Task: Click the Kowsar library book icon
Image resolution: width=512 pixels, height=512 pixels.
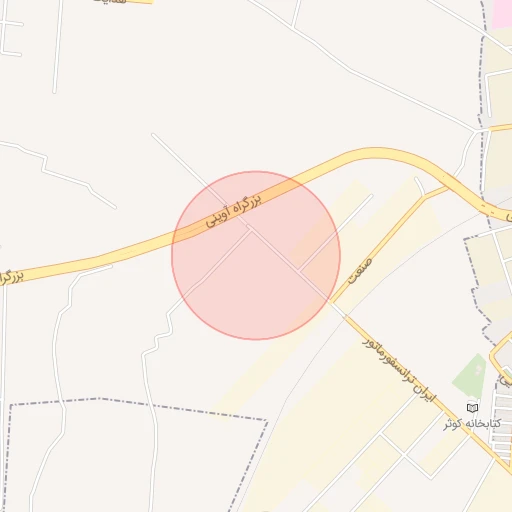Action: click(x=472, y=408)
